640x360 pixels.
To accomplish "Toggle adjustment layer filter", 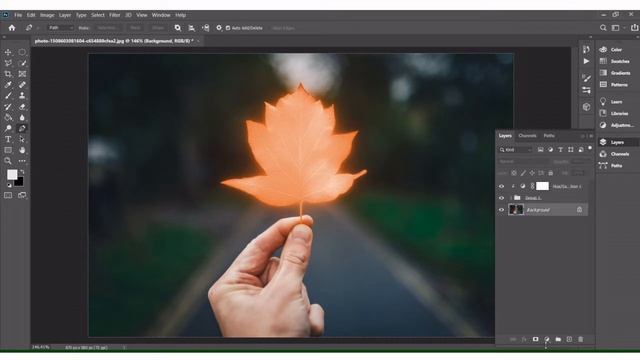I will pyautogui.click(x=551, y=150).
